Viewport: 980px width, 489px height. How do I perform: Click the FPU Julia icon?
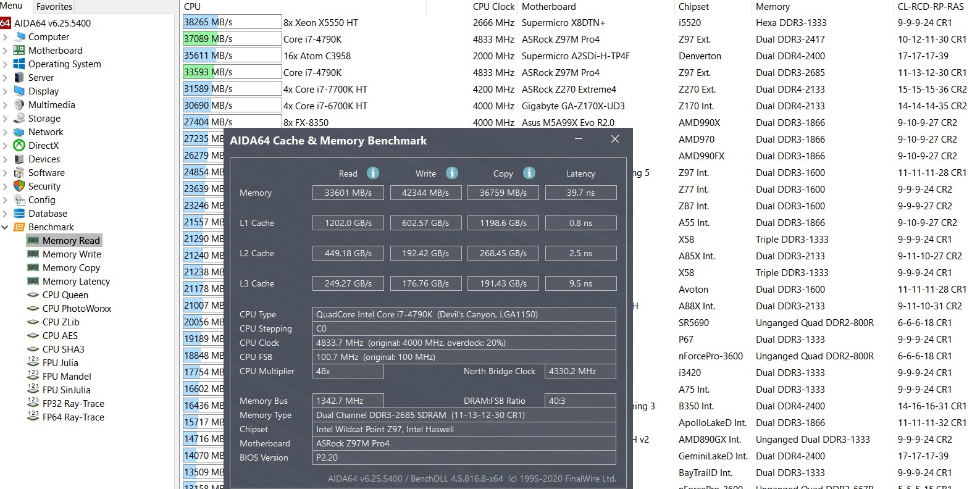(x=33, y=363)
